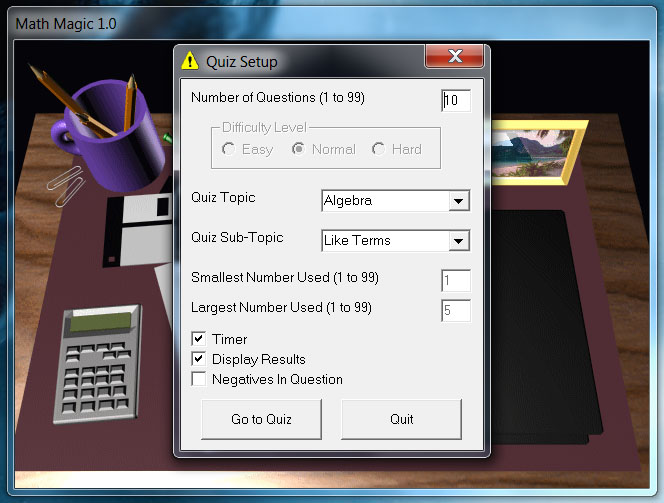Expand the Quiz Sub-Topic dropdown
Screen dimensions: 664x503
[x=458, y=241]
